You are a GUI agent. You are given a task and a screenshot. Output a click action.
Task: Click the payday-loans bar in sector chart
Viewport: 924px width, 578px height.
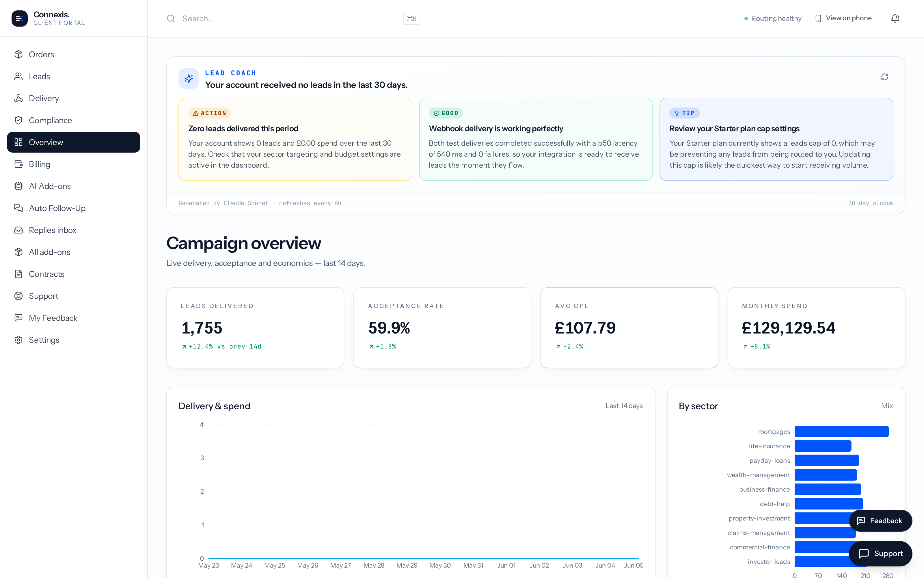827,461
